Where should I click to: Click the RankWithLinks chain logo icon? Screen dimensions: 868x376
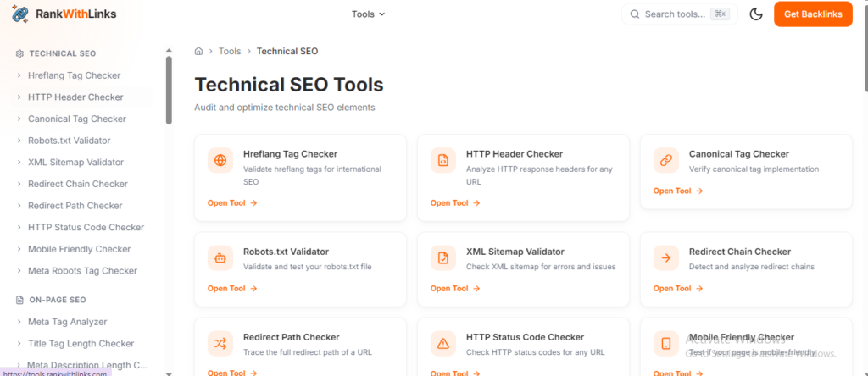[x=21, y=14]
